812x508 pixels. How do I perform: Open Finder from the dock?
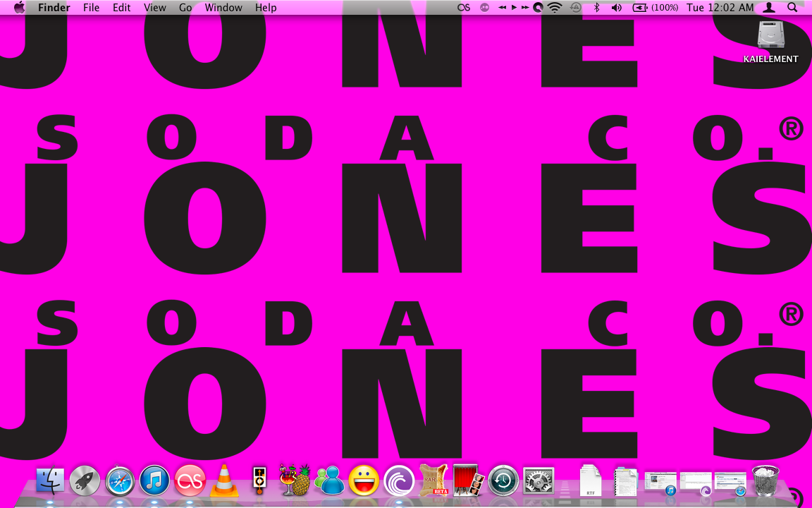coord(50,480)
